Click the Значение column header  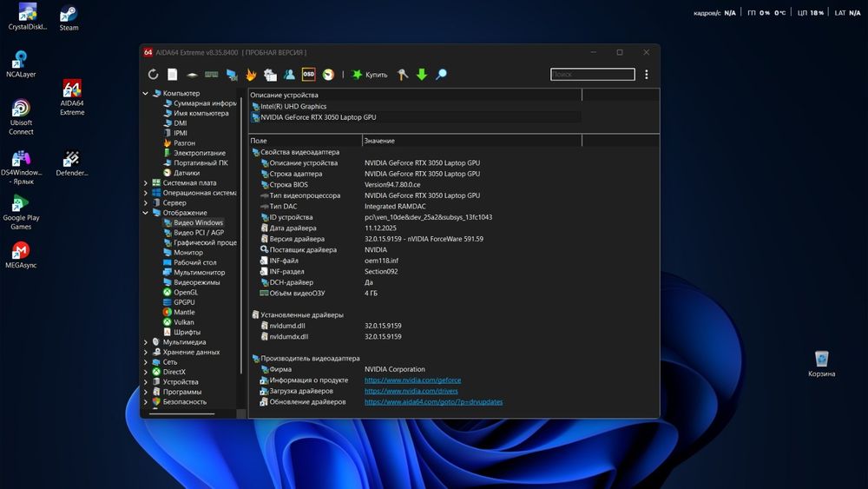472,141
